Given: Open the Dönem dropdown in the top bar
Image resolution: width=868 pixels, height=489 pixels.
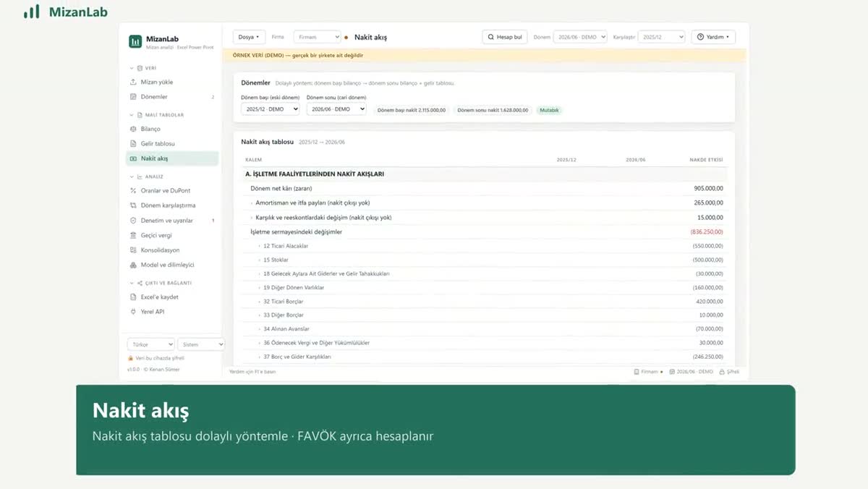Looking at the screenshot, I should tap(580, 37).
